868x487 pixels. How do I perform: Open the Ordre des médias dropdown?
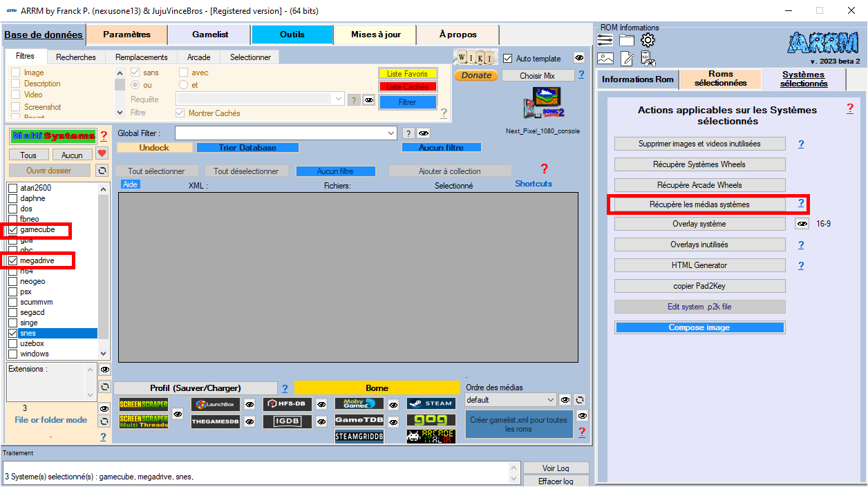point(550,400)
